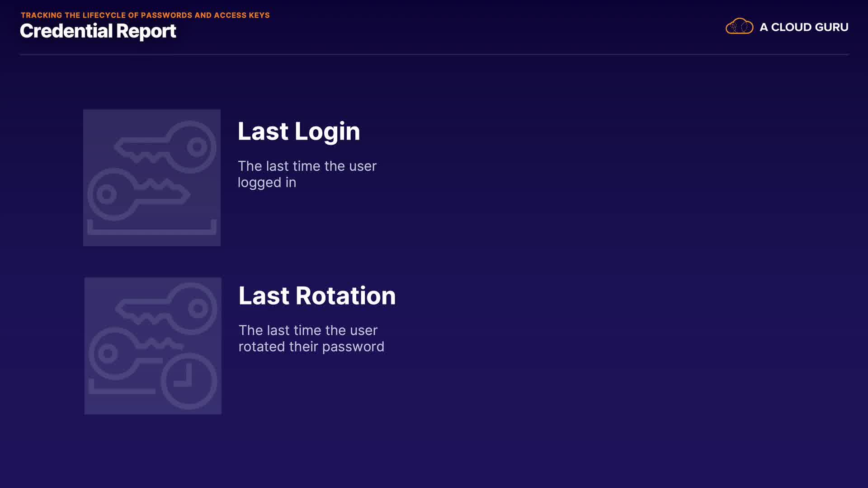Click the orange "Tracking the lifecycle" subtitle
868x488 pixels.
pos(145,15)
